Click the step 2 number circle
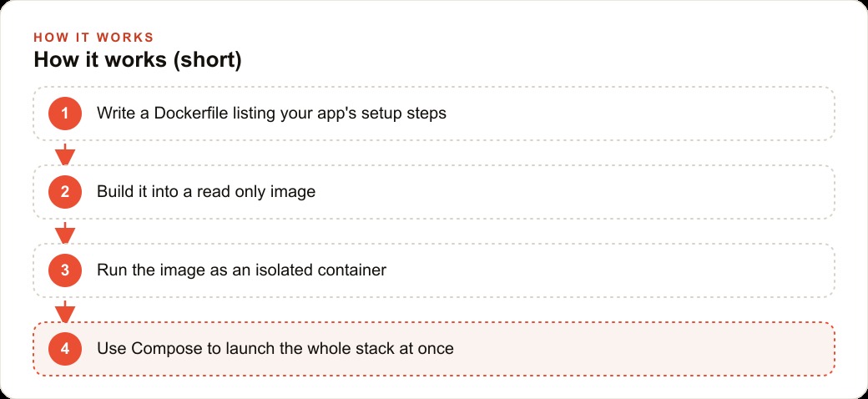Image resolution: width=868 pixels, height=399 pixels. tap(65, 192)
